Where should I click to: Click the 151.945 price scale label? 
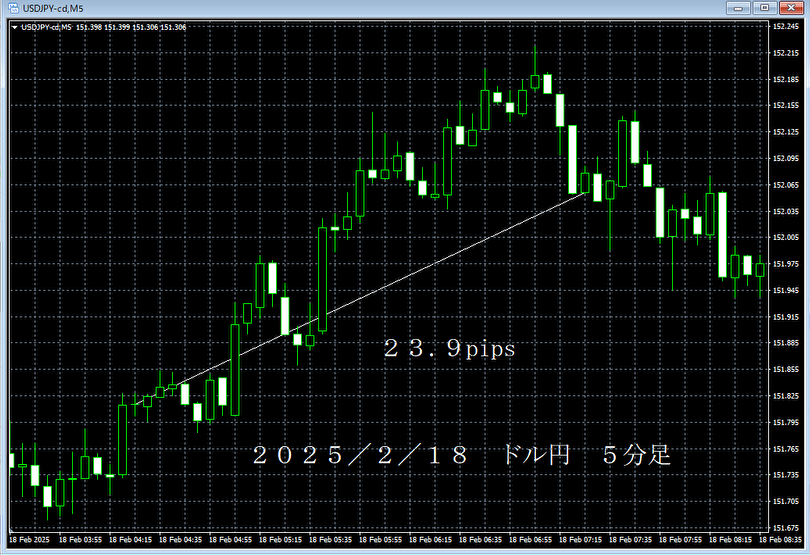[x=785, y=290]
